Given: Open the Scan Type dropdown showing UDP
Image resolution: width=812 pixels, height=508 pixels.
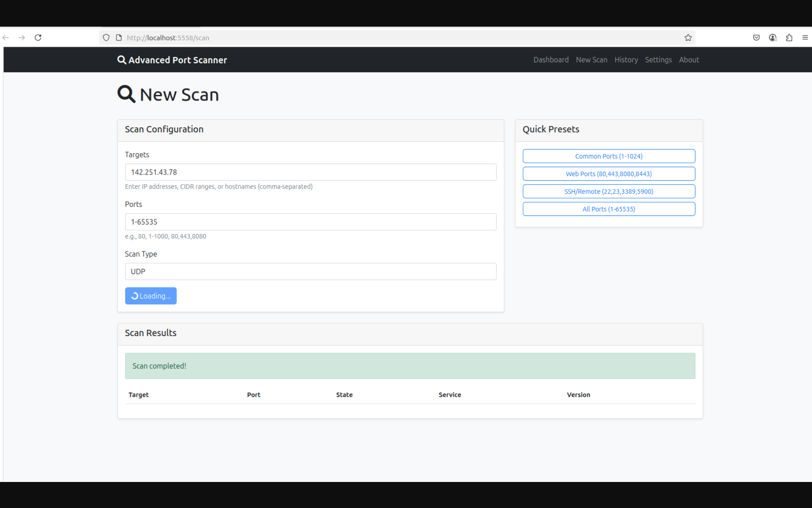Looking at the screenshot, I should (x=311, y=271).
